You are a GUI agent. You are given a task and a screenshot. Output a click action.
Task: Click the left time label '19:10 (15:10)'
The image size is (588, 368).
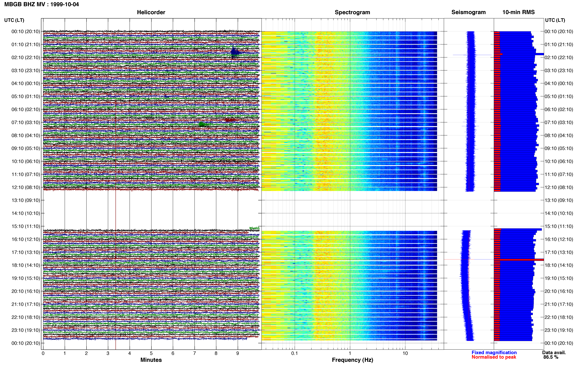[x=26, y=278]
